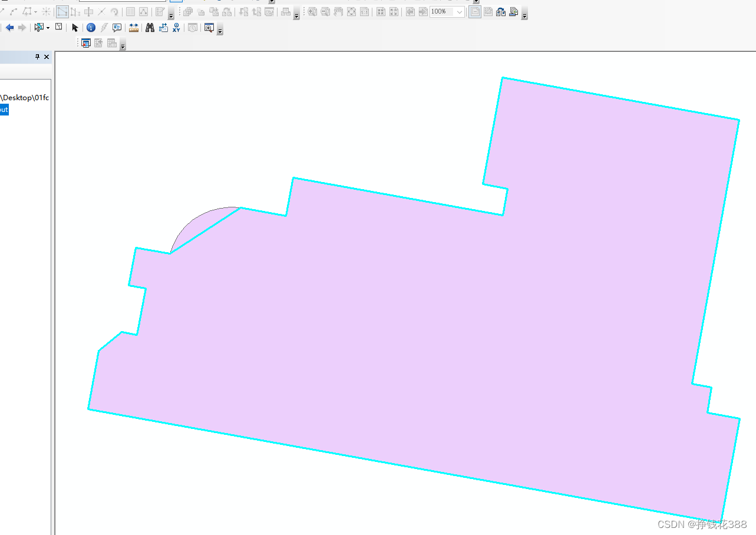The image size is (756, 535).
Task: Open the Find tool with binoculars icon
Action: tap(151, 27)
